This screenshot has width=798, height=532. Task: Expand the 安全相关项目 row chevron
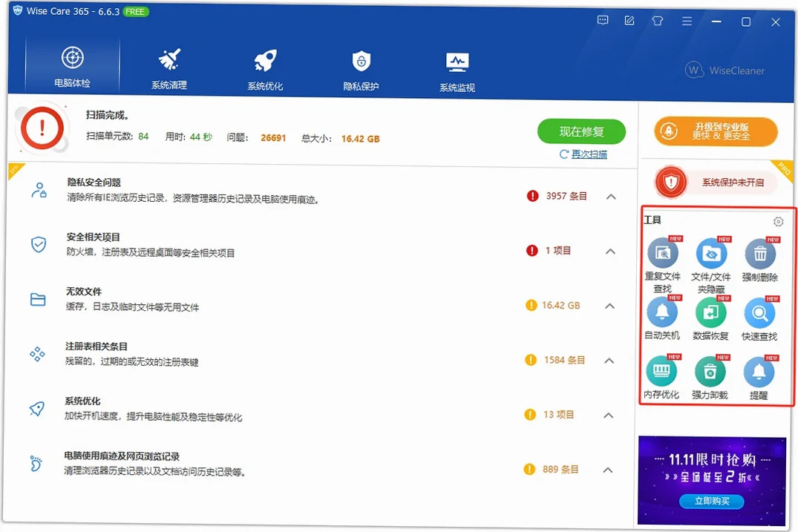(x=610, y=252)
